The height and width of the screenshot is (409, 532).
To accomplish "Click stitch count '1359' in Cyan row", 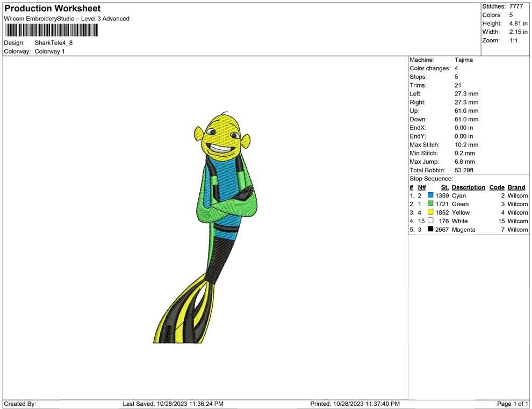I will tap(442, 195).
